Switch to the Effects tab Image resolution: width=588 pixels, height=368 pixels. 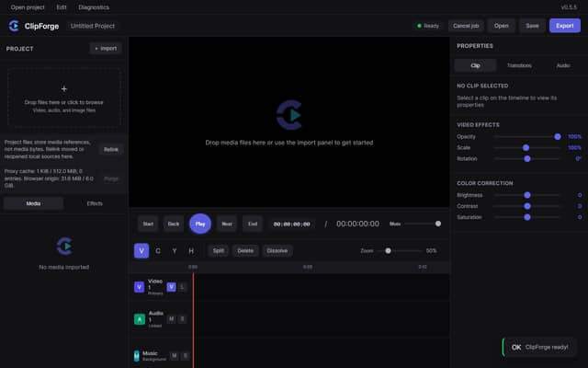(95, 203)
